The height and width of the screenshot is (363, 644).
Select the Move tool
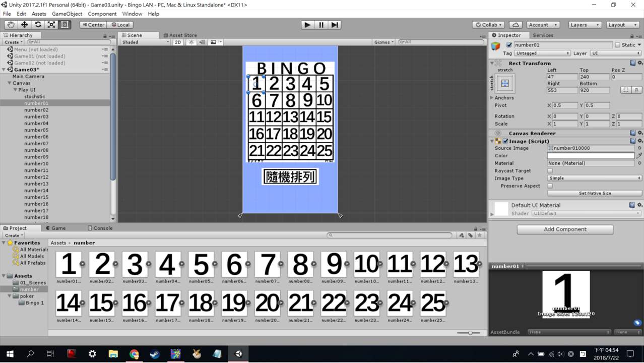pyautogui.click(x=24, y=24)
